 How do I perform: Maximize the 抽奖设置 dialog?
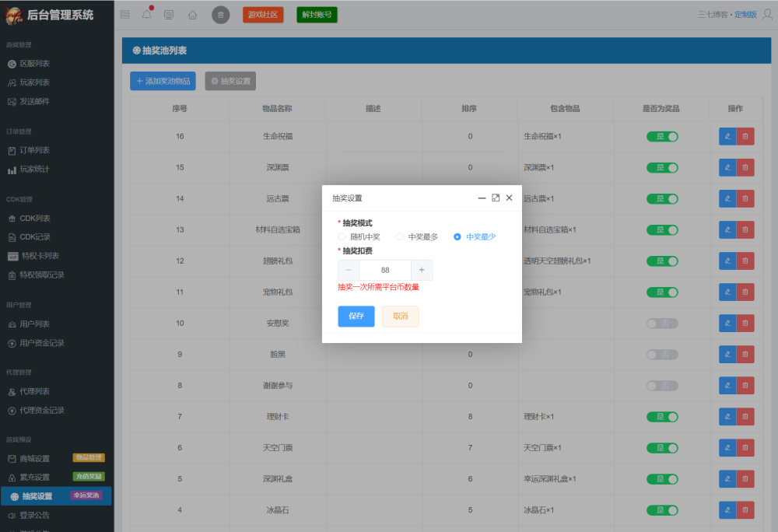tap(496, 198)
